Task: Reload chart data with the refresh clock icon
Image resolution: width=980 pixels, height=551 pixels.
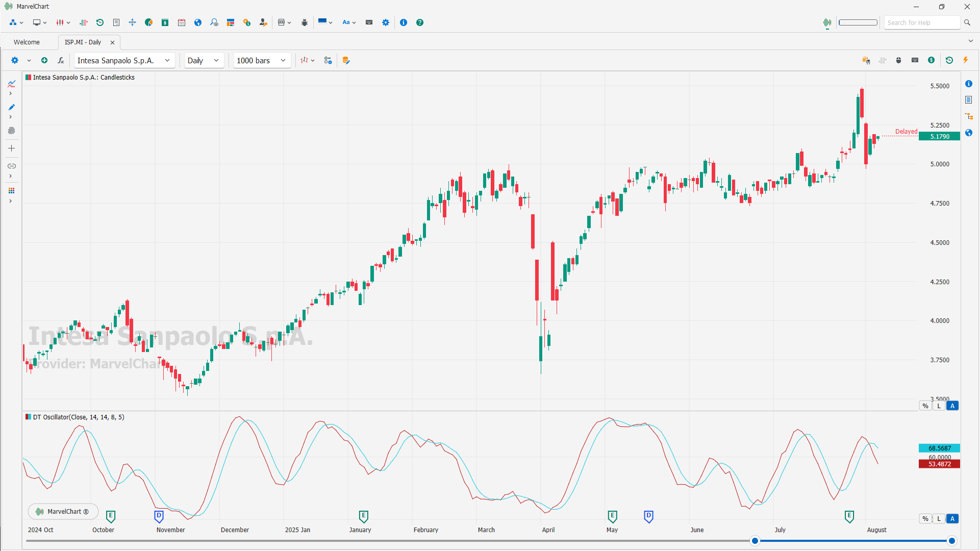Action: [x=949, y=60]
